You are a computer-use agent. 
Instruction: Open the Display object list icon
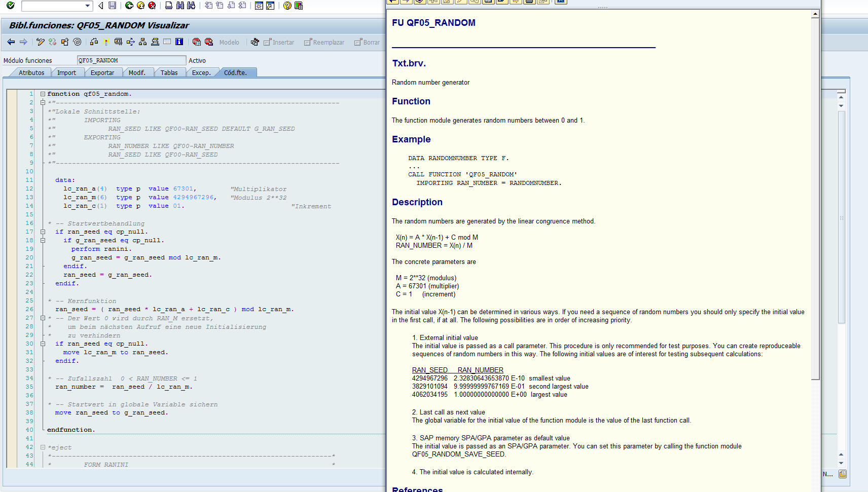tap(143, 42)
